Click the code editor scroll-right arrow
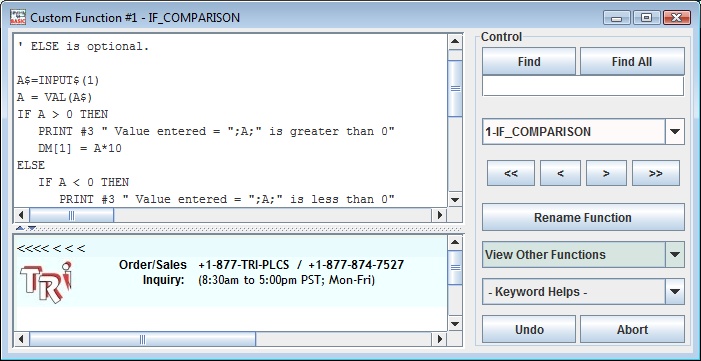Image resolution: width=701 pixels, height=361 pixels. click(x=439, y=215)
